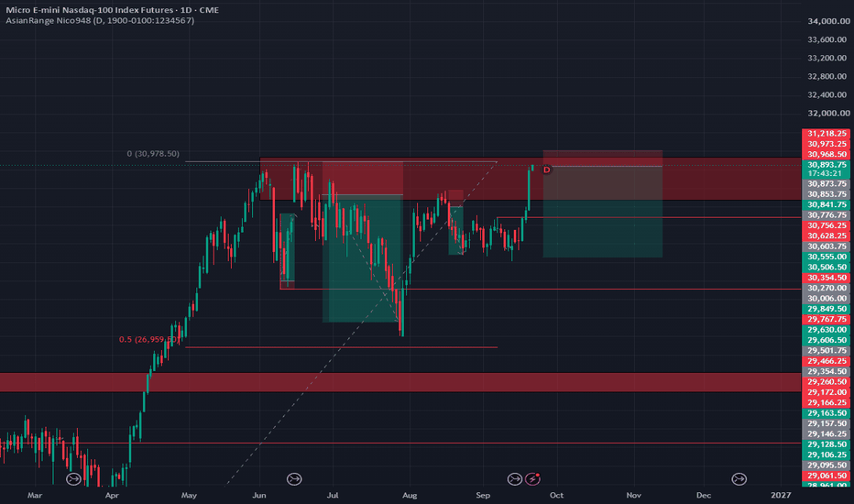The height and width of the screenshot is (504, 854).
Task: Click the 2027 label on time axis
Action: (781, 495)
